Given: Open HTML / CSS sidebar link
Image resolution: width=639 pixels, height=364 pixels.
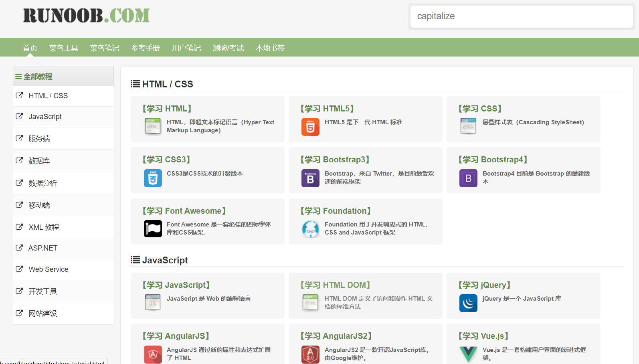Looking at the screenshot, I should coord(48,96).
